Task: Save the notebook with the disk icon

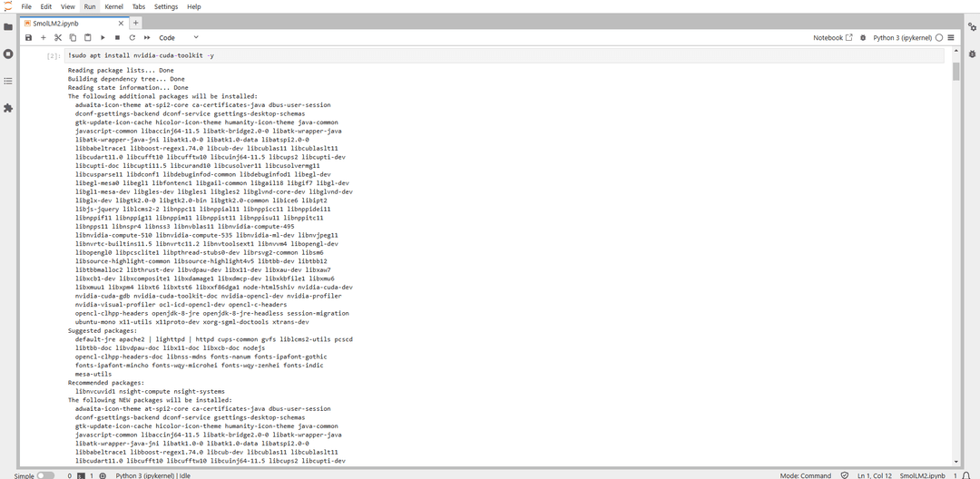Action: click(x=29, y=38)
